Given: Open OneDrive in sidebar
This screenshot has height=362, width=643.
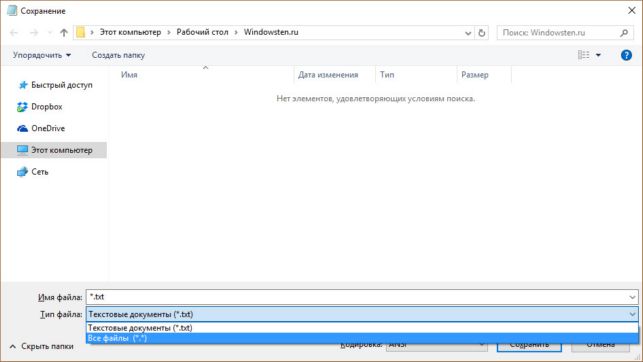Looking at the screenshot, I should point(41,128).
